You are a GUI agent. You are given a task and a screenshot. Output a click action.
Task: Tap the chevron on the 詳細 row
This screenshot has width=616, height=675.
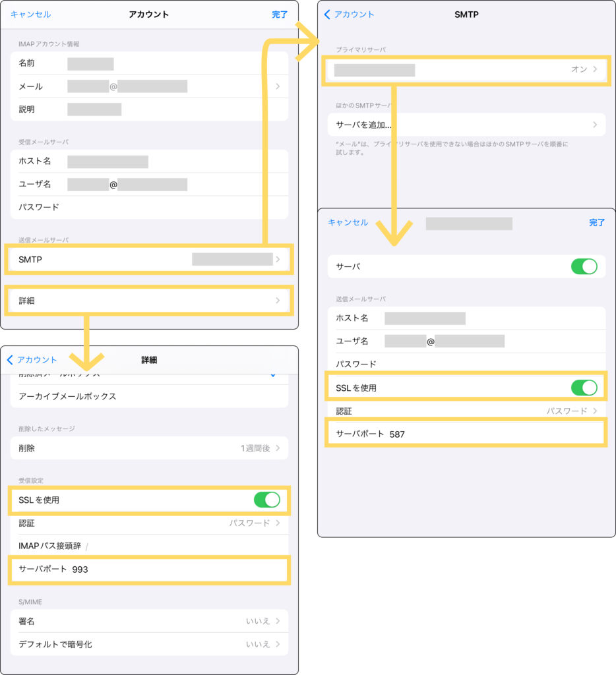click(278, 301)
